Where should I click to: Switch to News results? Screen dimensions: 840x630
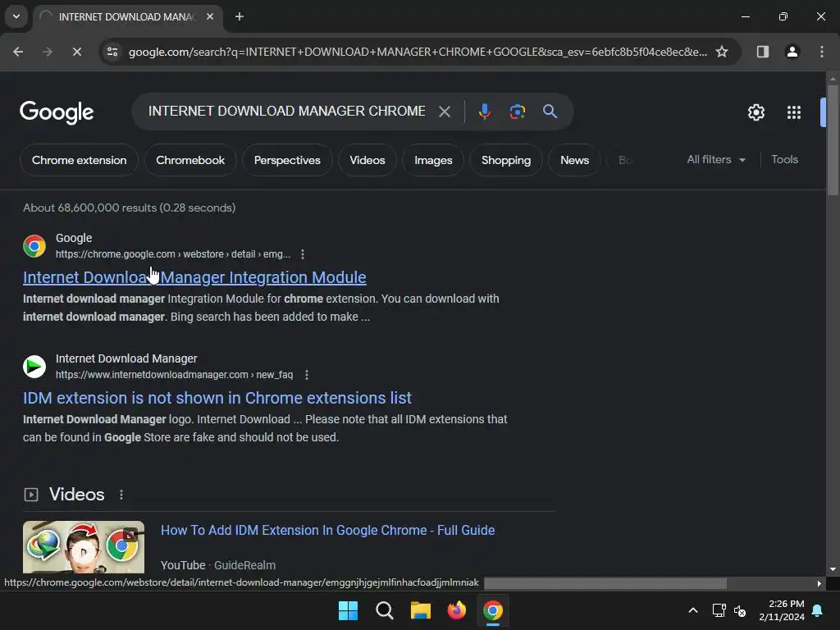[x=575, y=160]
